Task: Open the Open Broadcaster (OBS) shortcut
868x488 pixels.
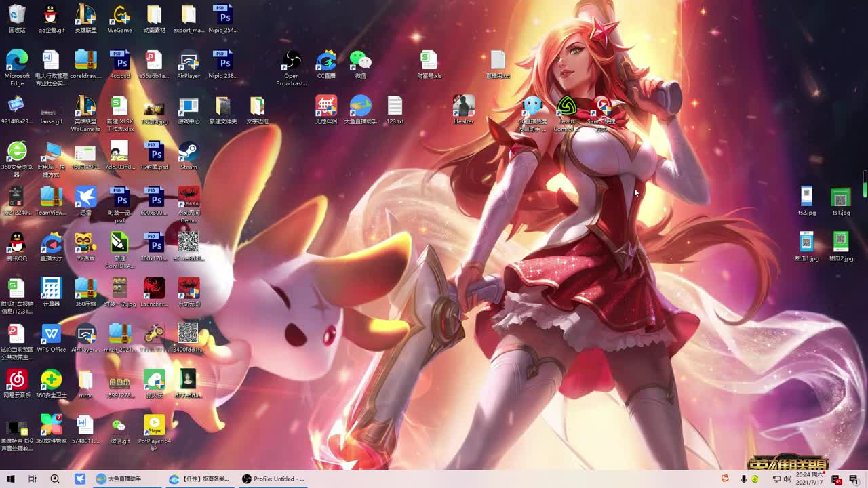Action: [x=292, y=60]
